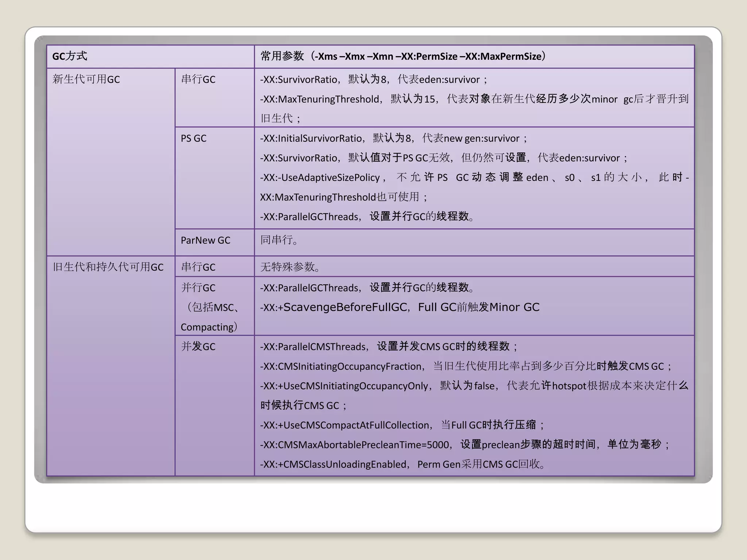Viewport: 747px width, 560px height.
Task: Click the 'PS GC' cell
Action: pyautogui.click(x=214, y=178)
